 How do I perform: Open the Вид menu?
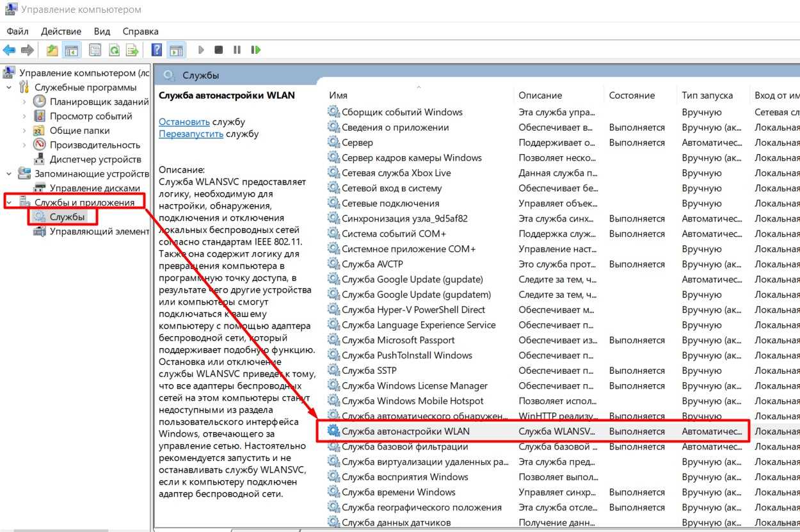[102, 31]
